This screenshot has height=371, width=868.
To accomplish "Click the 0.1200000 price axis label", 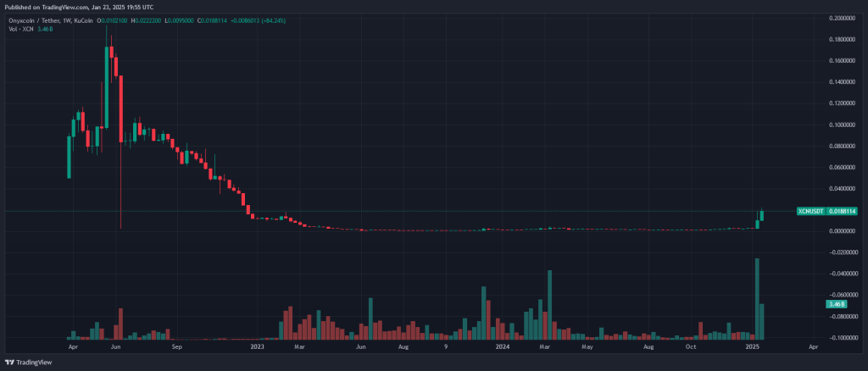I will 842,103.
